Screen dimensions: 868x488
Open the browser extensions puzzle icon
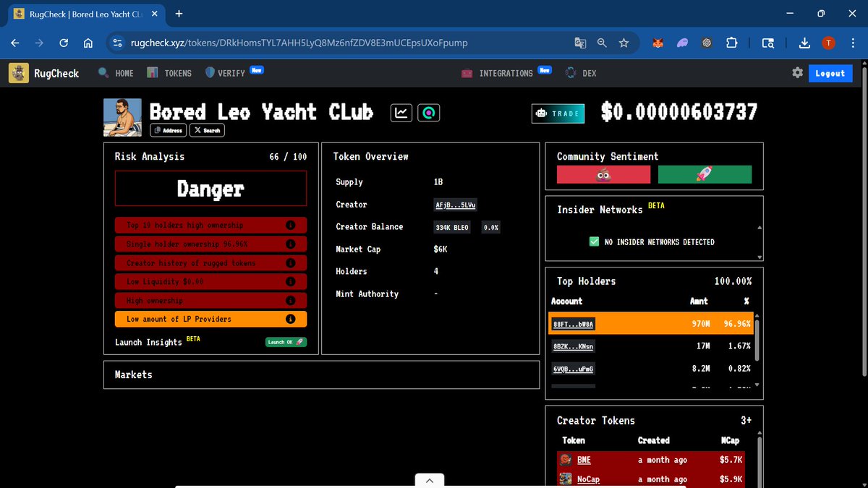click(x=732, y=43)
